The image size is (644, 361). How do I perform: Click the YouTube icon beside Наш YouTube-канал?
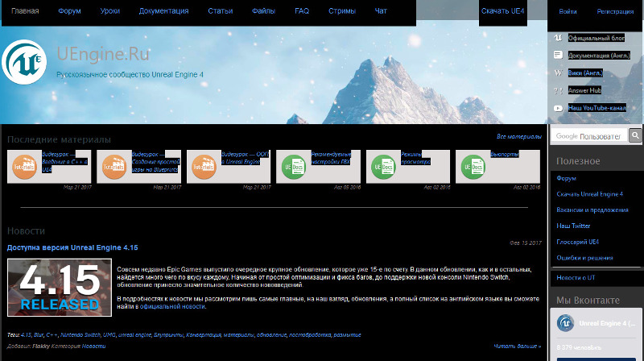tap(558, 108)
